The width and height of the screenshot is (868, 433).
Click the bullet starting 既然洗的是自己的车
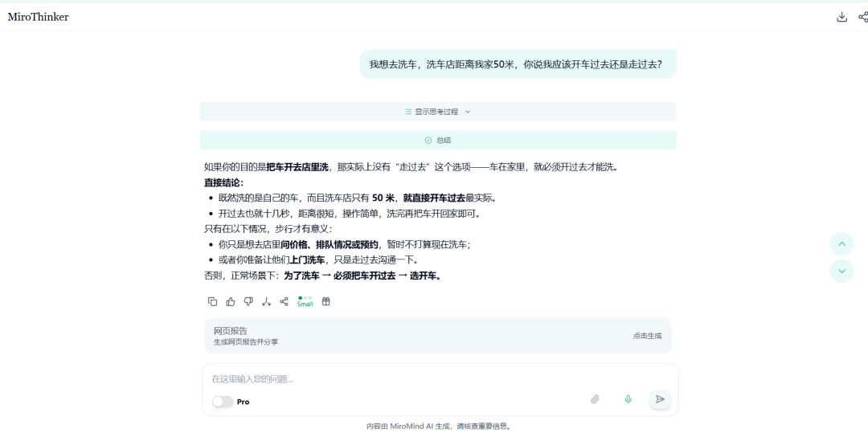pyautogui.click(x=358, y=198)
